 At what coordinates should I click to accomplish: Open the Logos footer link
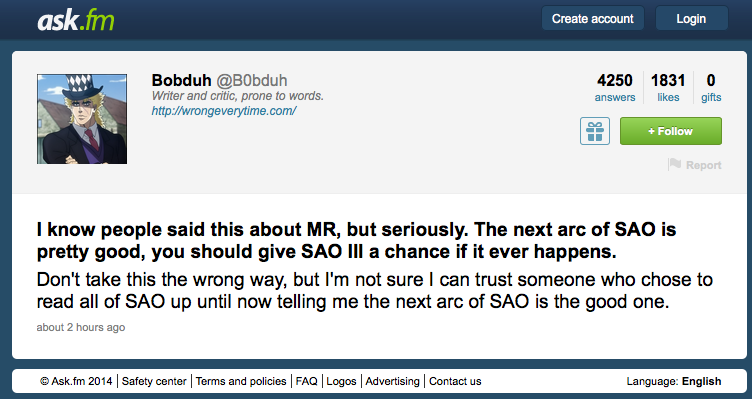pyautogui.click(x=341, y=381)
